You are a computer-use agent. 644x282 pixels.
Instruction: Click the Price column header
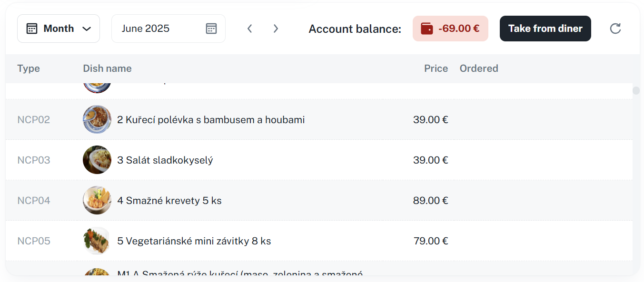[x=436, y=68]
